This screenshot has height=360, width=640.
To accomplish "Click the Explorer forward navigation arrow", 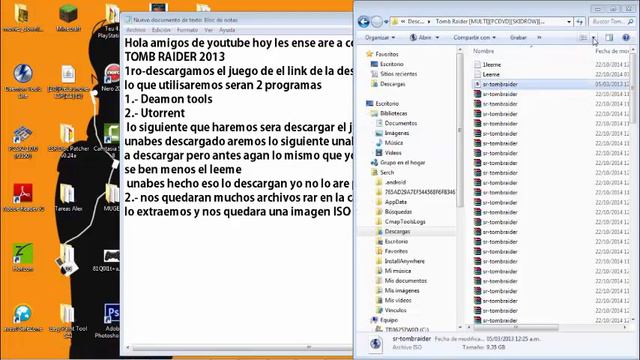I will point(377,22).
